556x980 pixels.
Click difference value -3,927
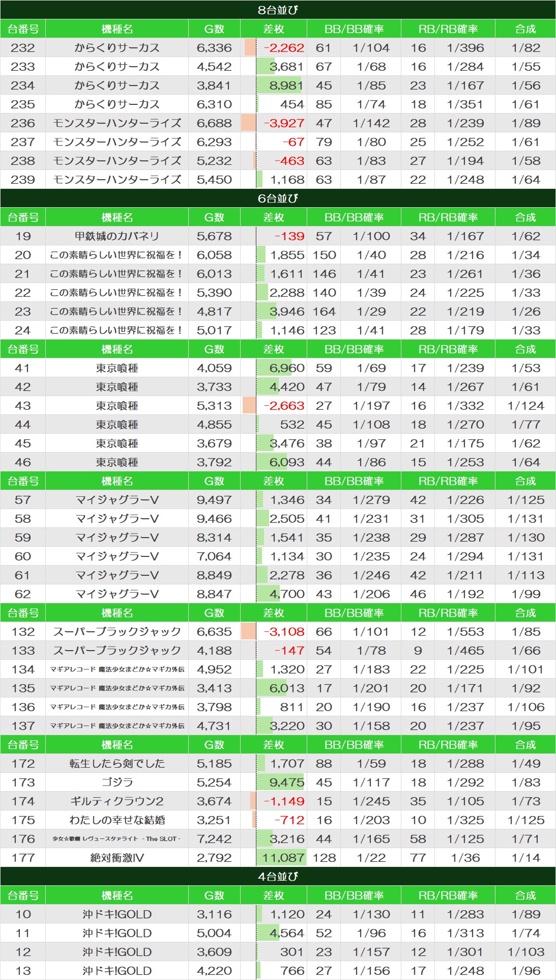click(284, 123)
